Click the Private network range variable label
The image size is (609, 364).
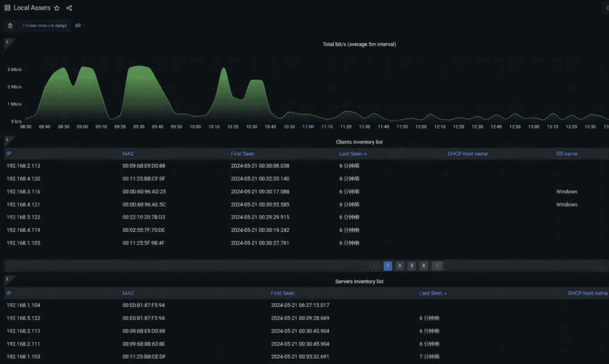tap(45, 26)
